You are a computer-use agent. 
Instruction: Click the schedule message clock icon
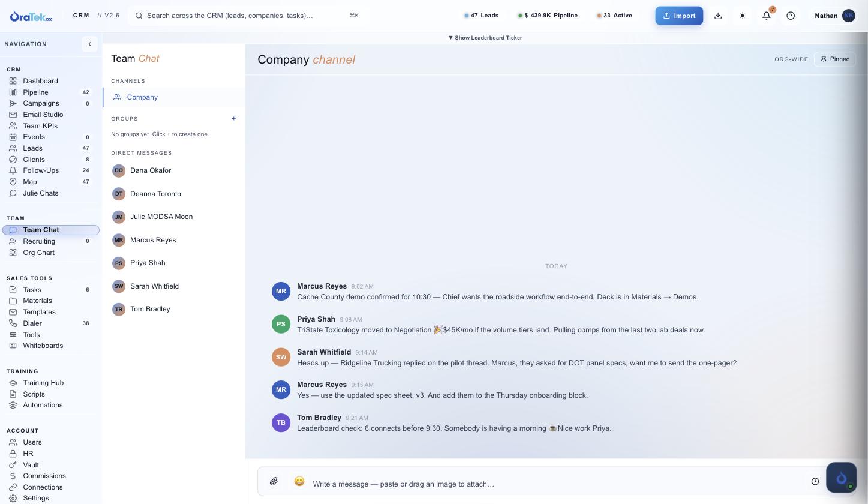tap(815, 481)
